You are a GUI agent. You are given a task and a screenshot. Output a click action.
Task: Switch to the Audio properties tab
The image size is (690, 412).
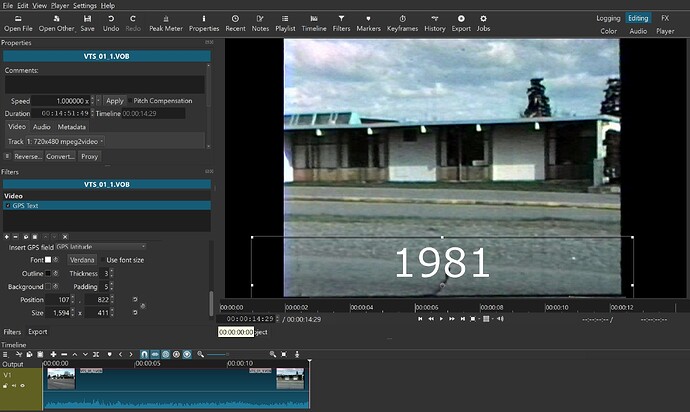41,127
